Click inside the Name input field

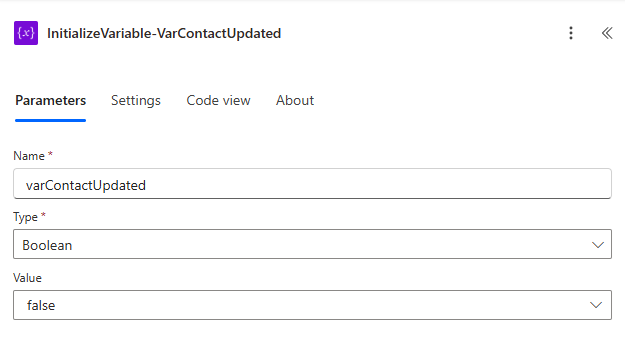click(312, 184)
